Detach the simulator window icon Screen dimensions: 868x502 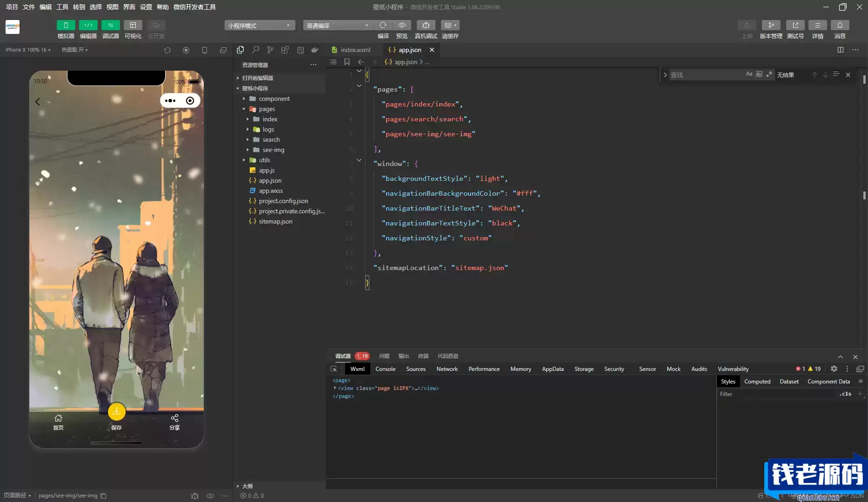coord(223,50)
